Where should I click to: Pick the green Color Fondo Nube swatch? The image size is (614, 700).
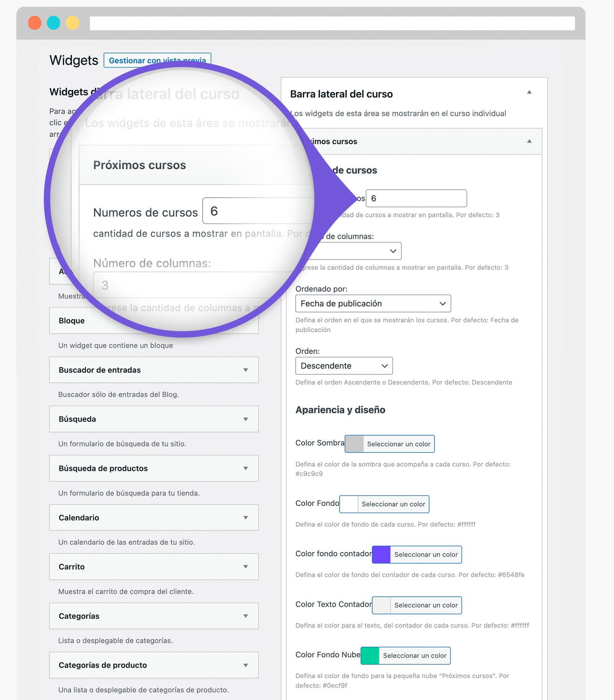(x=370, y=656)
